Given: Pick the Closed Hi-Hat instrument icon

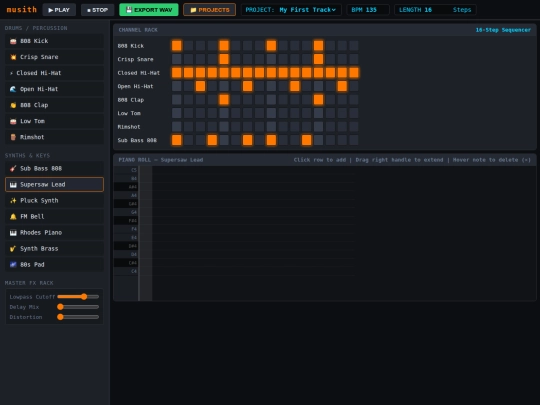Looking at the screenshot, I should (11, 73).
